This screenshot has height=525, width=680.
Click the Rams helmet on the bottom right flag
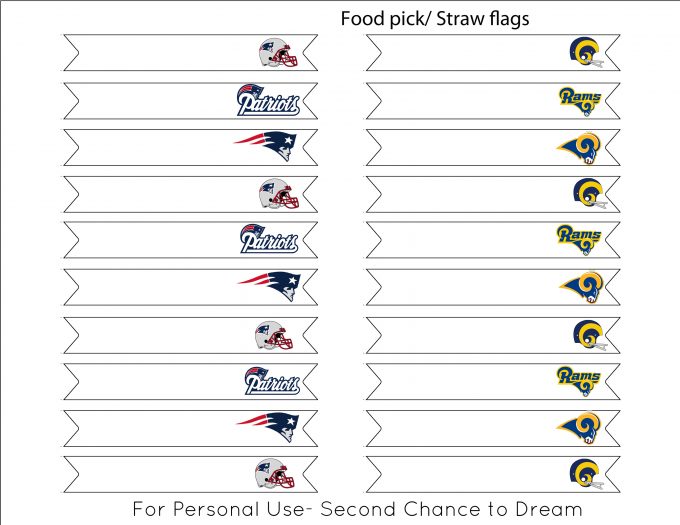click(586, 474)
